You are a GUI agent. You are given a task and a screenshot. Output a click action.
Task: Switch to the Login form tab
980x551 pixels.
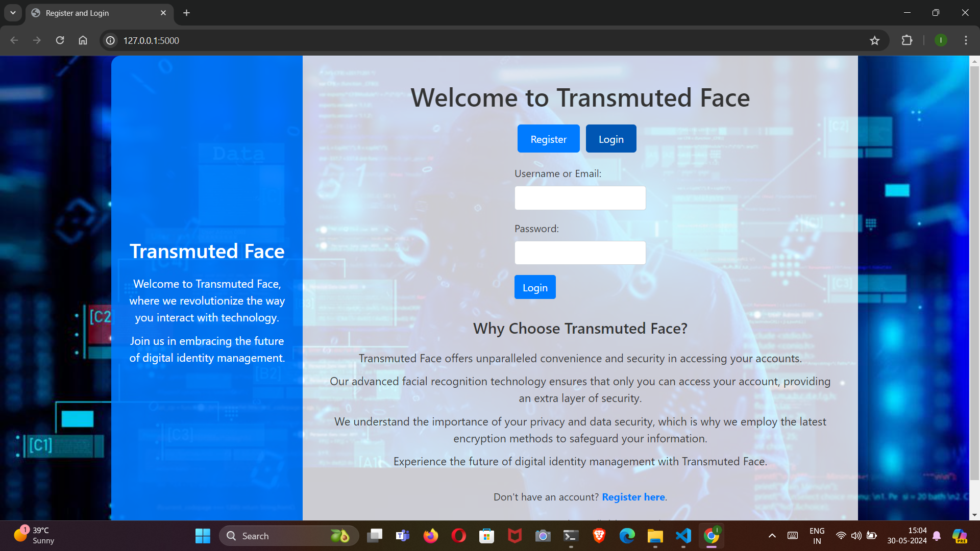point(610,139)
